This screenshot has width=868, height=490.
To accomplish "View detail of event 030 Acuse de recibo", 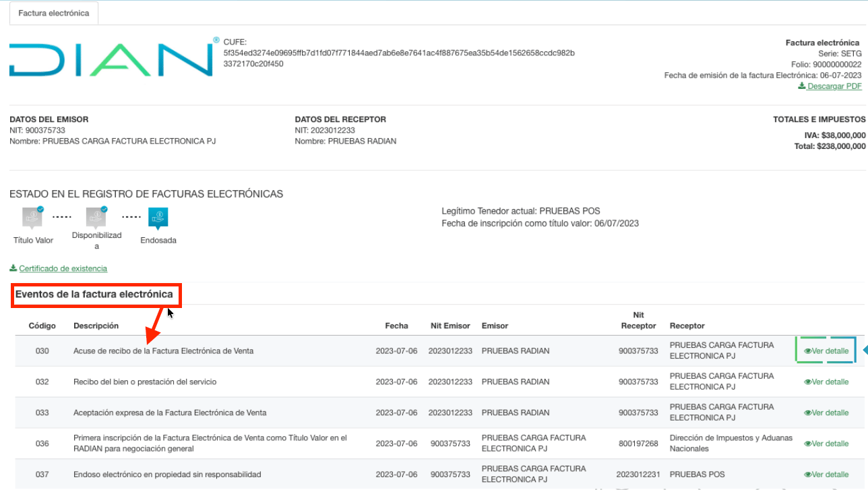I will (826, 351).
